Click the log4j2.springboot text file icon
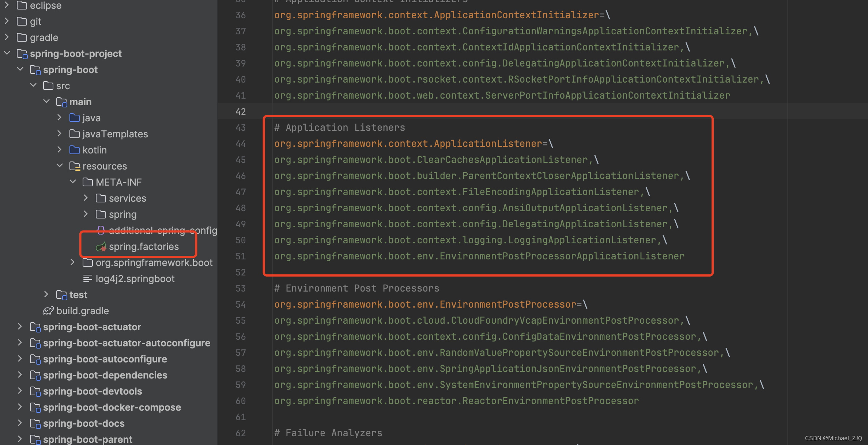 pyautogui.click(x=88, y=278)
